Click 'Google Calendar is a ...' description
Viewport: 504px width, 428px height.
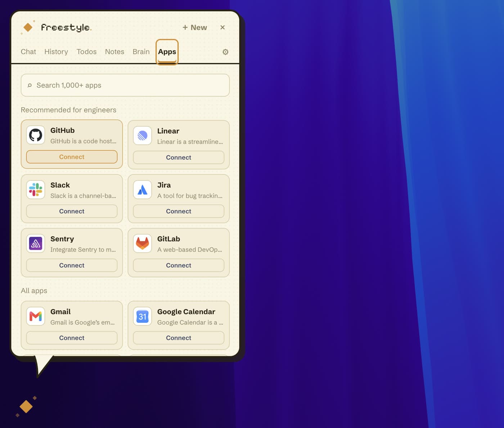[x=190, y=322]
